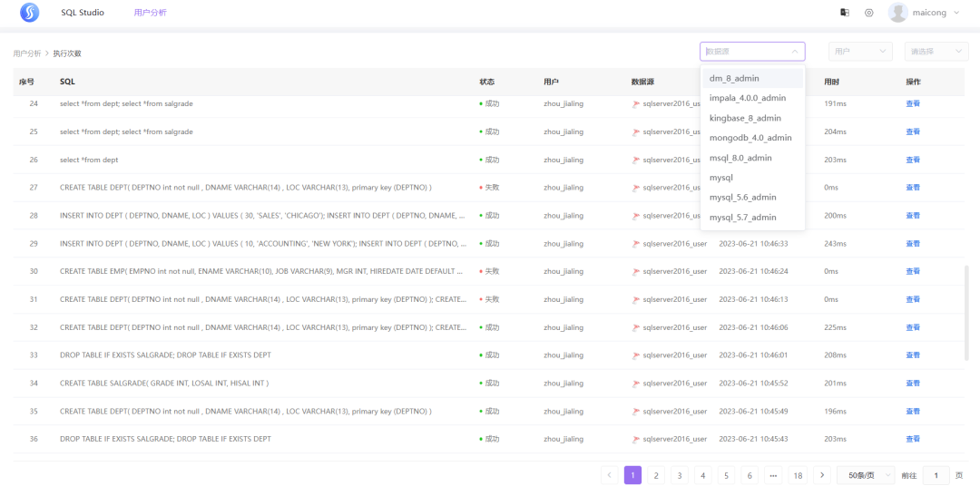Click sqlserver2016_user in row 35
The width and height of the screenshot is (980, 486).
click(675, 411)
